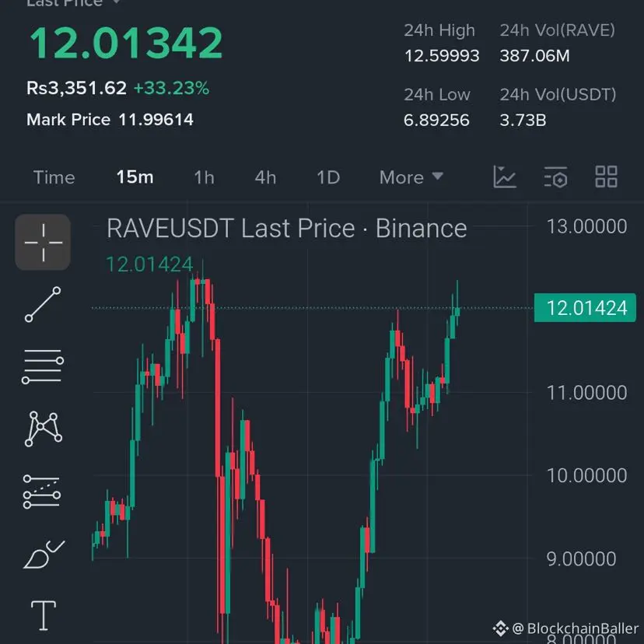Click the 13.00000 price axis label
Image resolution: width=644 pixels, height=644 pixels.
pos(587,226)
